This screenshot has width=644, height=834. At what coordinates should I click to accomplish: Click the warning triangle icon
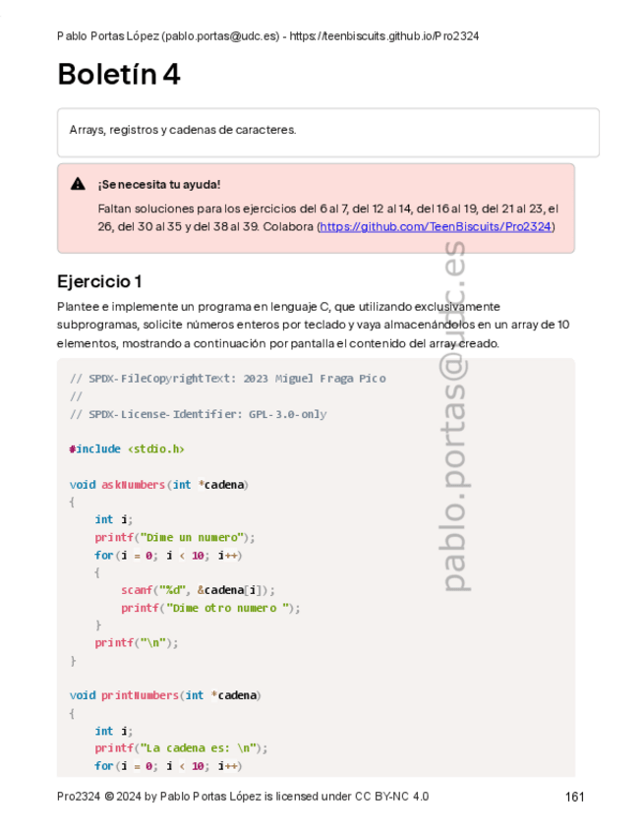pyautogui.click(x=78, y=184)
